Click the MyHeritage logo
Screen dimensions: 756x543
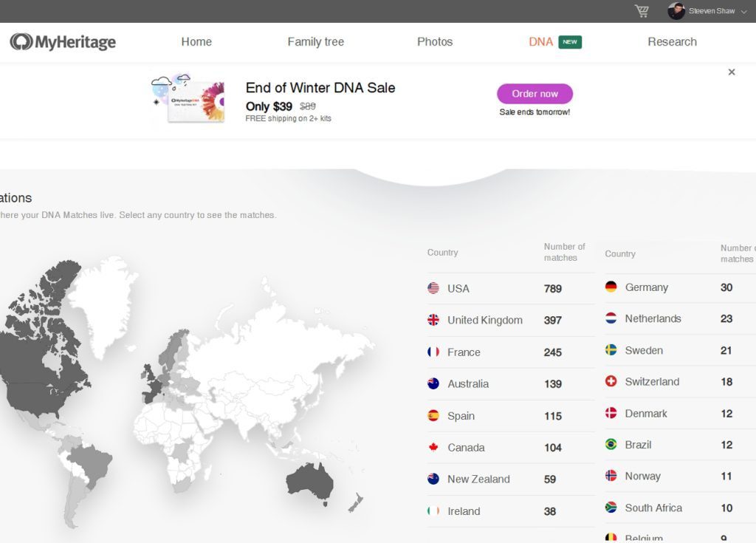[63, 42]
